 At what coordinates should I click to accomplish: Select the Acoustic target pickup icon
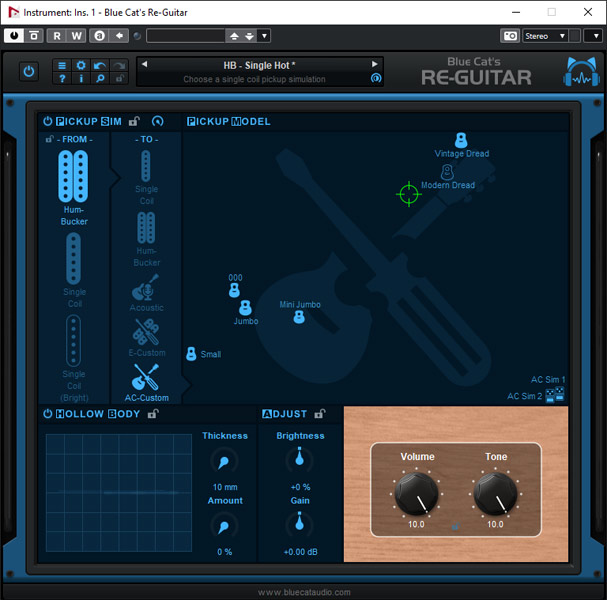[146, 288]
